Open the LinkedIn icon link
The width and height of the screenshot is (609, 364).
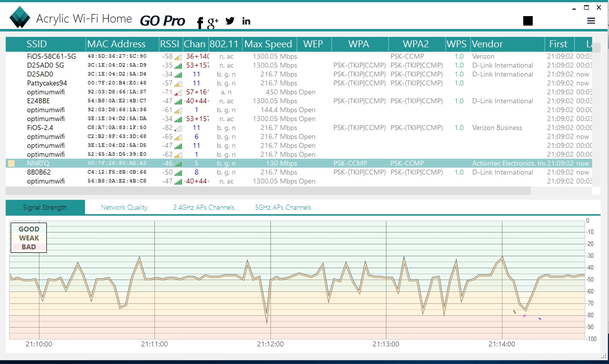(246, 21)
